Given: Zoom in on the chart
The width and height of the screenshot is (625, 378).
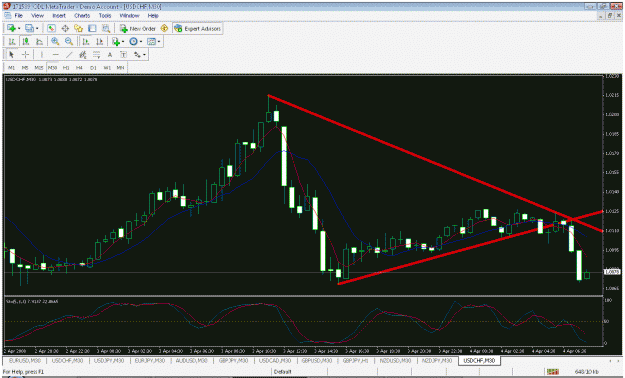Looking at the screenshot, I should 55,41.
